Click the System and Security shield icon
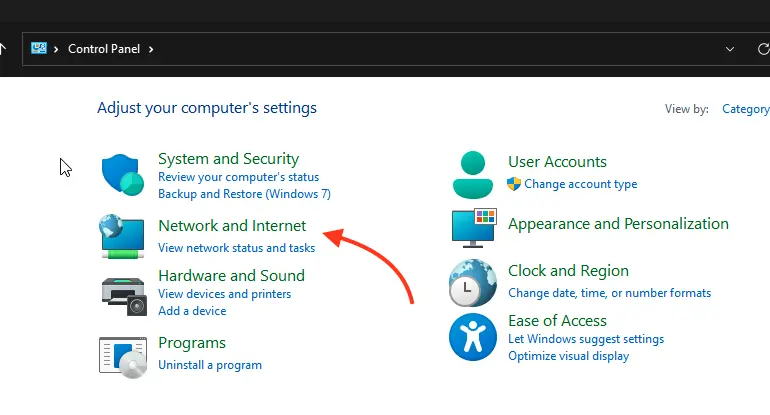 point(124,175)
